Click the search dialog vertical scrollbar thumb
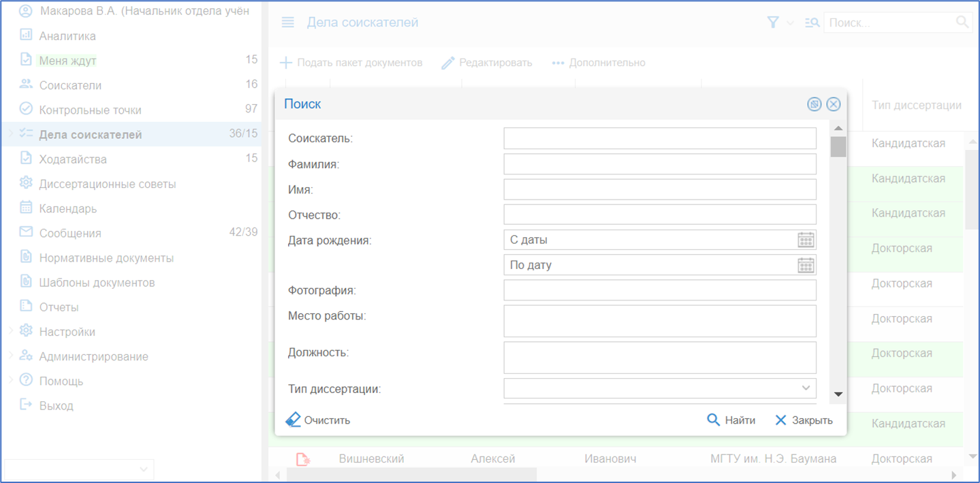 [838, 146]
